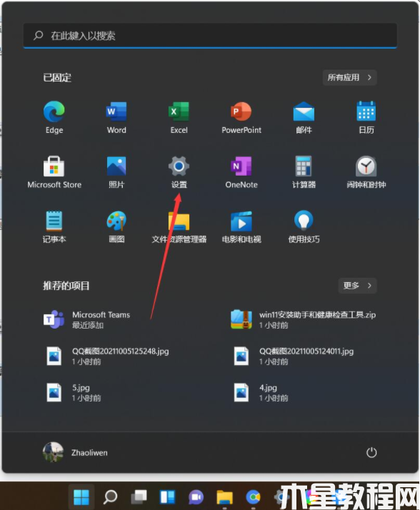Expand 更多 recommended items

point(358,286)
